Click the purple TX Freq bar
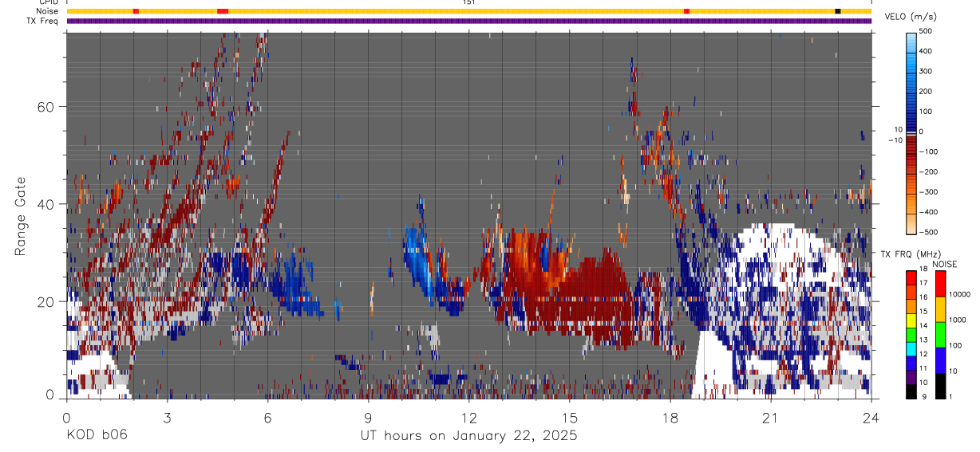This screenshot has height=452, width=980. coord(469,21)
